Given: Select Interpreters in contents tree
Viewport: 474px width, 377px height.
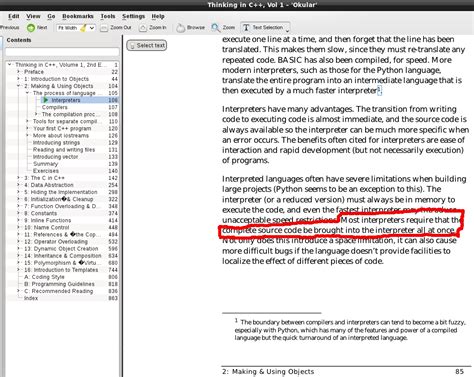Looking at the screenshot, I should point(66,100).
